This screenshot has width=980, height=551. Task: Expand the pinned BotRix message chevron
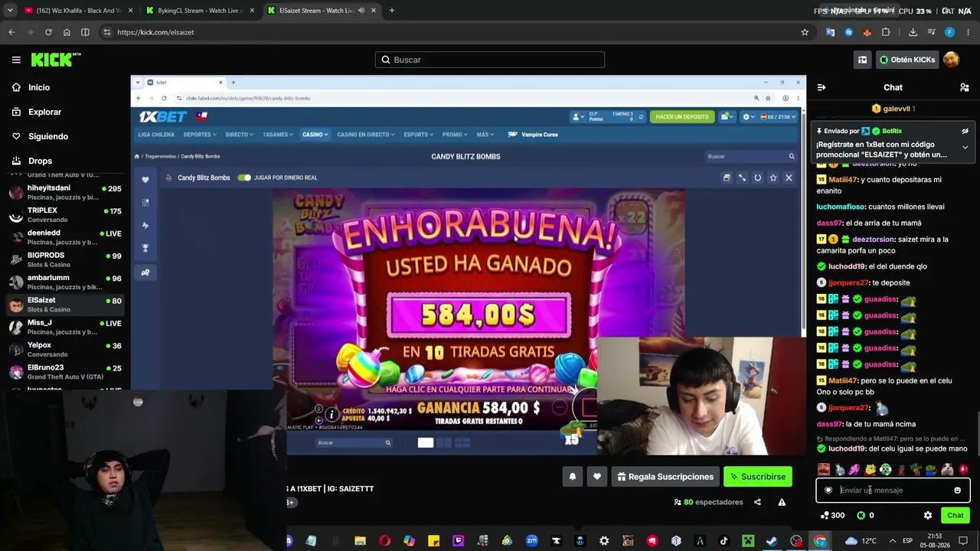pos(965,147)
